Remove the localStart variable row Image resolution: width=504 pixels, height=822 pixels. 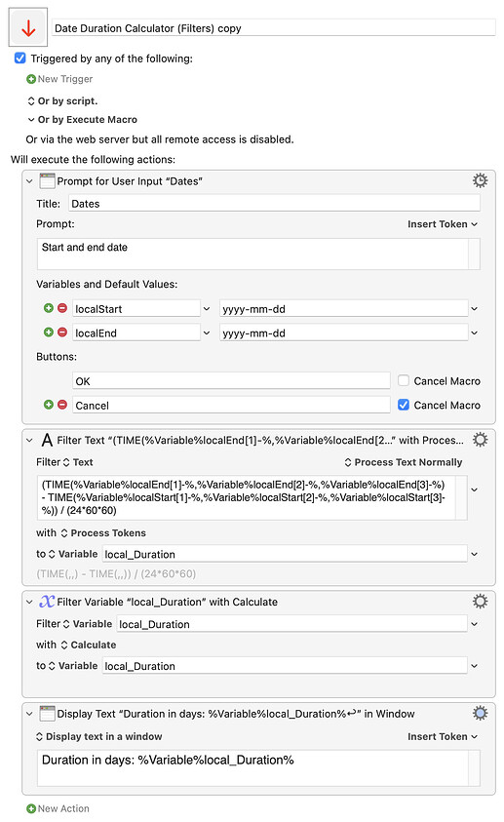click(x=62, y=308)
